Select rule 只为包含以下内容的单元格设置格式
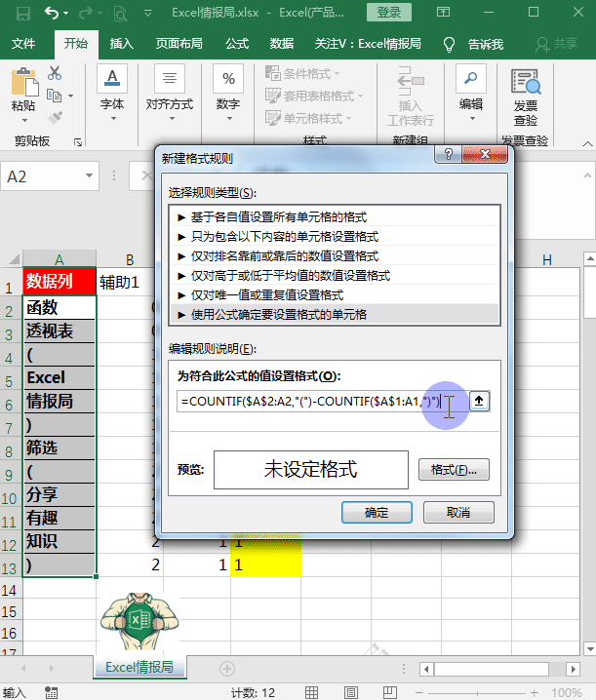596x700 pixels. pos(335,236)
